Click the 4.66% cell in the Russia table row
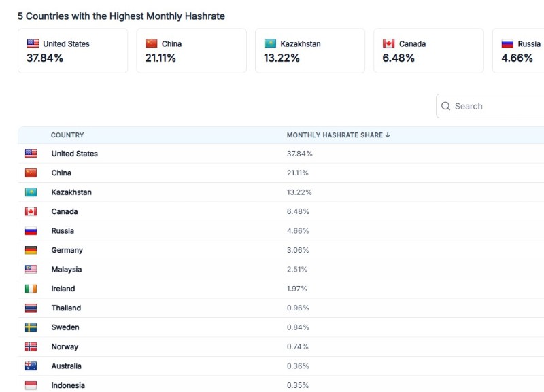This screenshot has height=392, width=544. click(x=298, y=231)
